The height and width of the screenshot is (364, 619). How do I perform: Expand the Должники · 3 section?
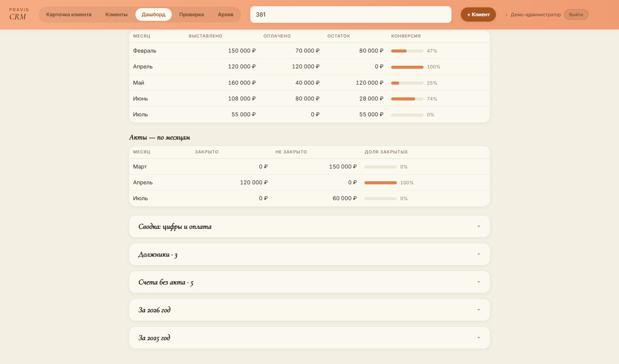coord(309,254)
